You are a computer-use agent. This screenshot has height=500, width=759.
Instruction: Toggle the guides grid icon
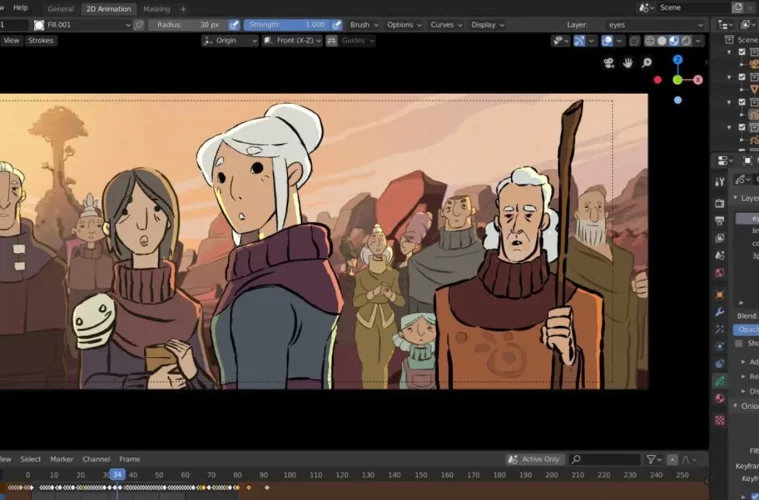(x=332, y=41)
